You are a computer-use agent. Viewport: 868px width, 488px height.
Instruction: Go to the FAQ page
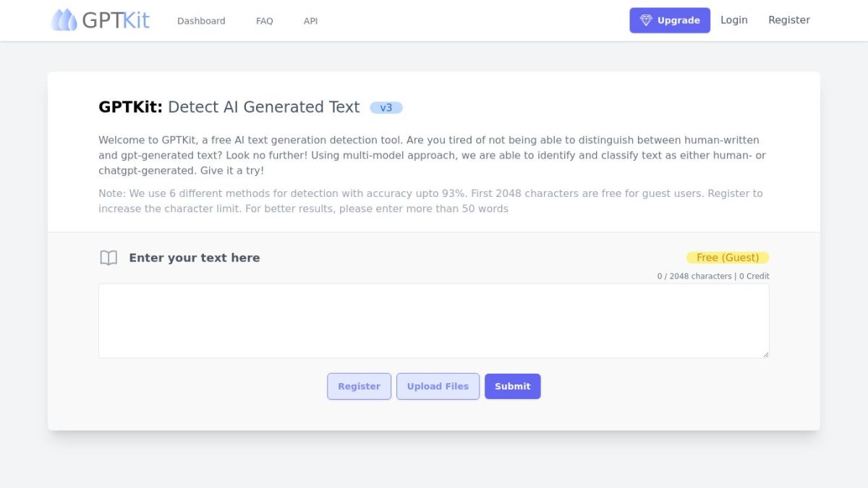[264, 21]
